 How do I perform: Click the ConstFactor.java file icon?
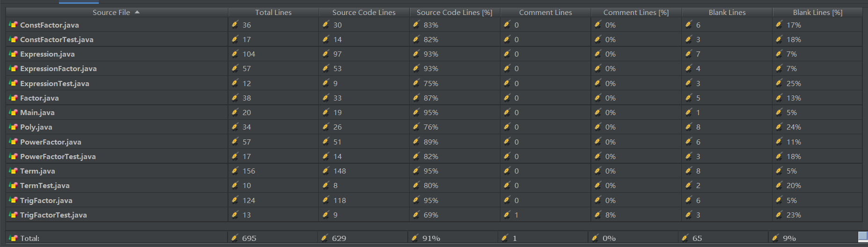point(13,25)
